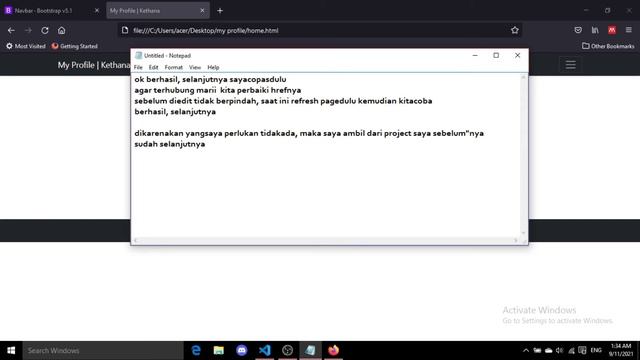This screenshot has width=640, height=360.
Task: Maximize the Notepad window
Action: click(x=496, y=56)
